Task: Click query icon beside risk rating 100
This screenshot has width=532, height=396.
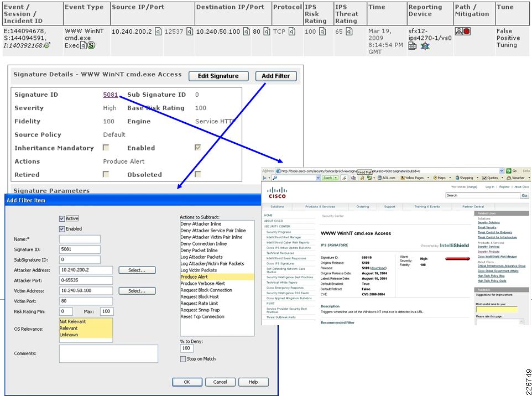Action: coord(322,32)
